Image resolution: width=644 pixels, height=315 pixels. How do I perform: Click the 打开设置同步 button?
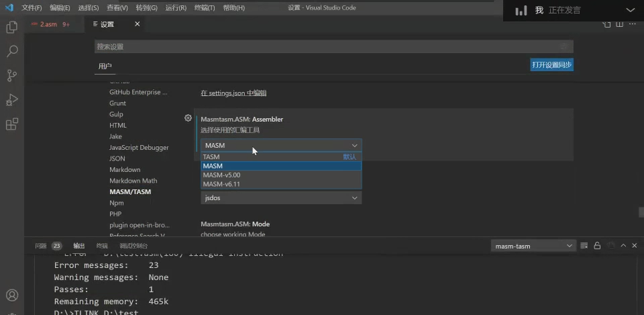[x=551, y=65]
